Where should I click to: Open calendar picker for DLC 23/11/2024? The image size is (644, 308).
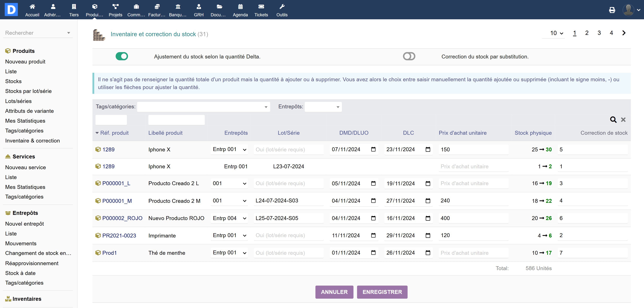pyautogui.click(x=428, y=149)
